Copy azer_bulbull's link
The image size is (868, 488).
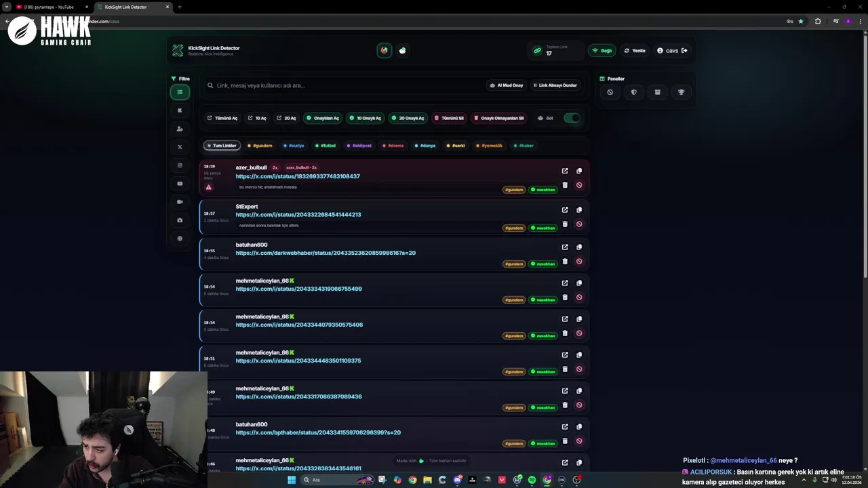coord(579,171)
